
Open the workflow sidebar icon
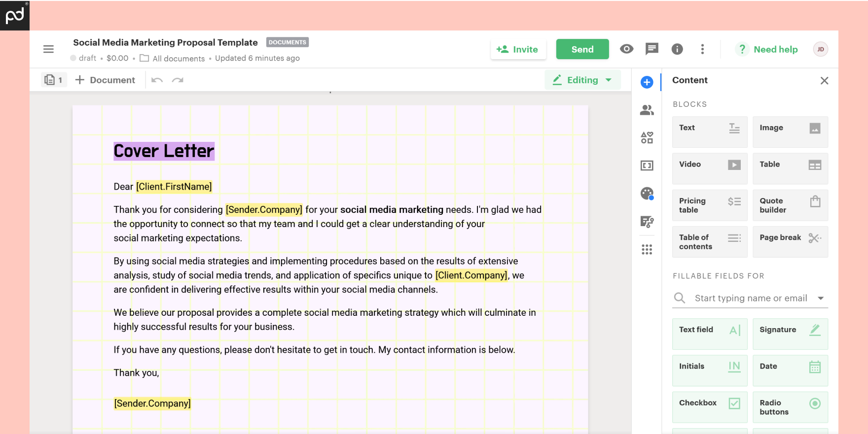click(x=647, y=222)
